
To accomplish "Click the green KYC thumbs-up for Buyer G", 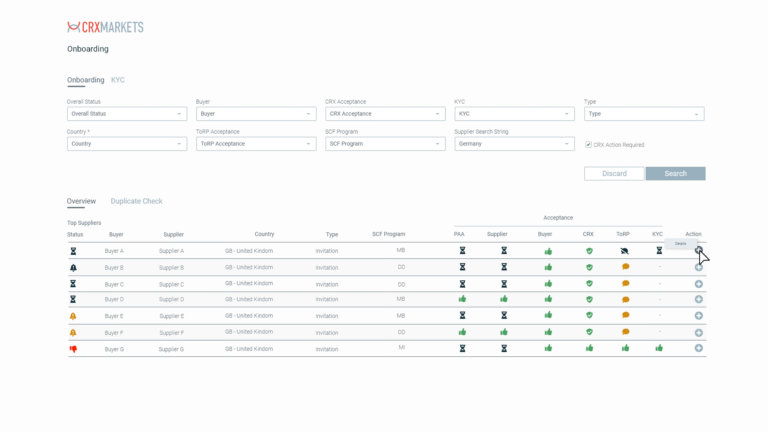I will [x=659, y=348].
